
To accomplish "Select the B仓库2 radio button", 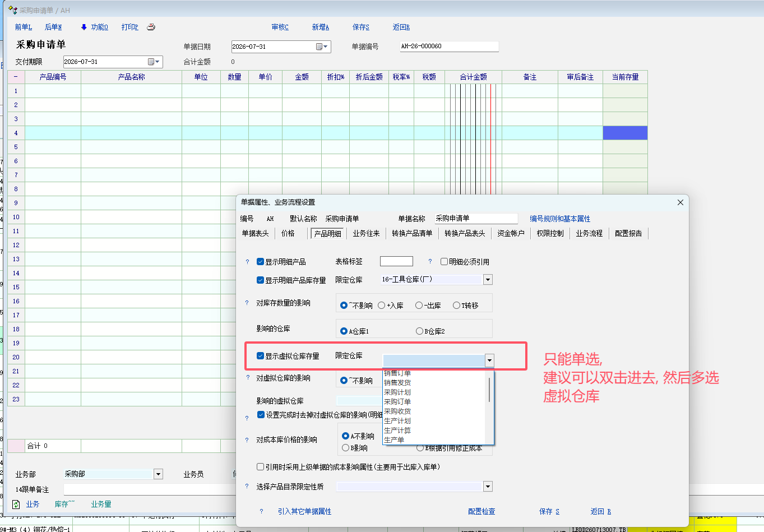I will click(419, 331).
